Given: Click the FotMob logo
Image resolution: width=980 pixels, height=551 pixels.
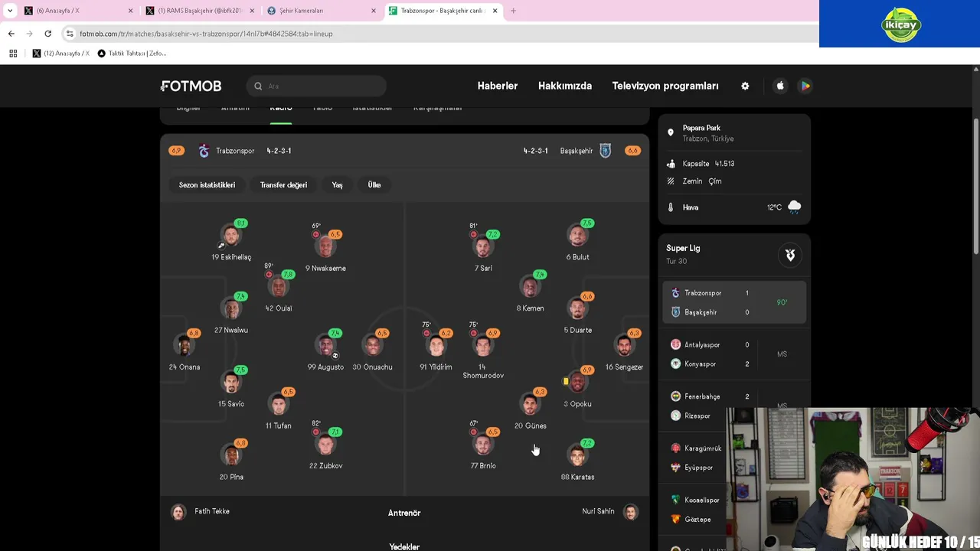Looking at the screenshot, I should (191, 86).
